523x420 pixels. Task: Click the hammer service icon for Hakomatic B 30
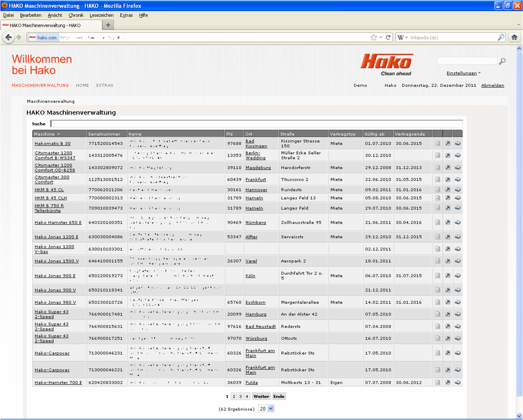point(448,144)
